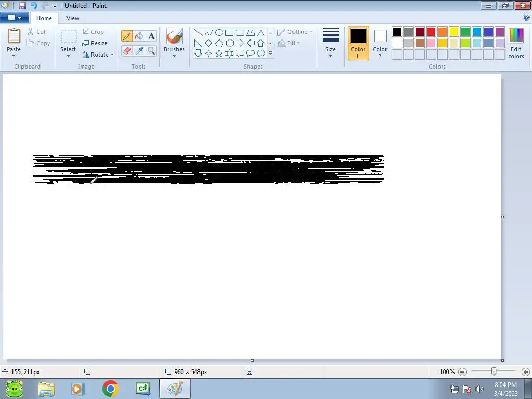Viewport: 532px width, 399px height.
Task: Choose the Hexagon shape
Action: pyautogui.click(x=229, y=43)
